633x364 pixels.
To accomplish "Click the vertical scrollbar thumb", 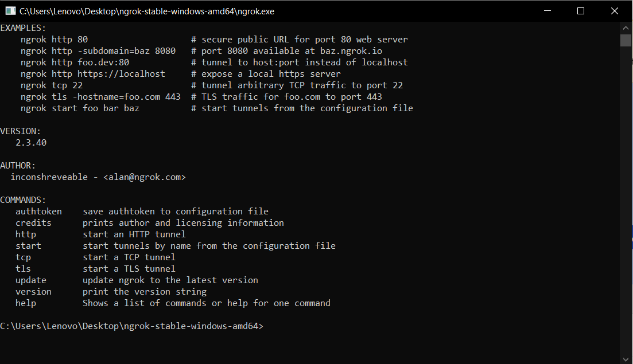I will click(626, 40).
